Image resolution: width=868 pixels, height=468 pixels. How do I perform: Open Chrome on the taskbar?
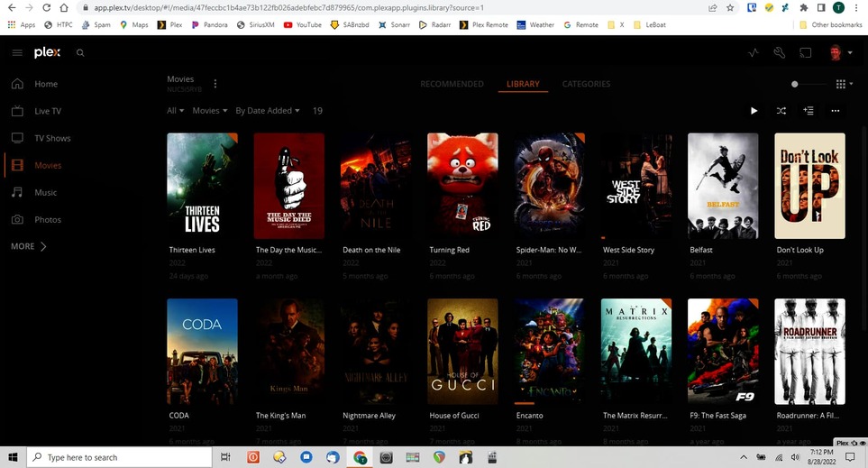[x=360, y=457]
